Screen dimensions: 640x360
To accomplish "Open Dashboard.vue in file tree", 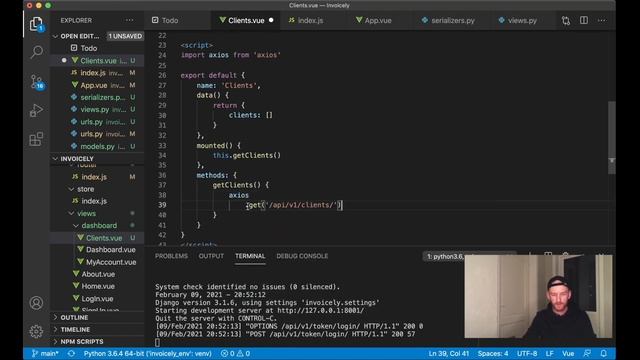I will tap(97, 249).
